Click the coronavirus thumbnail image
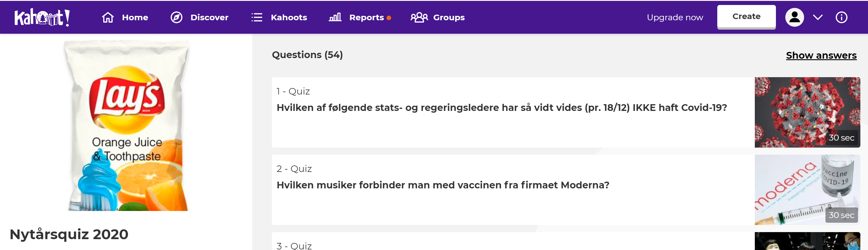 point(807,112)
